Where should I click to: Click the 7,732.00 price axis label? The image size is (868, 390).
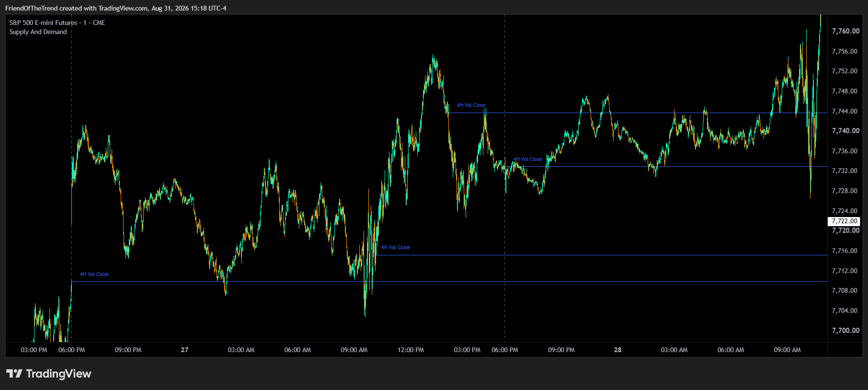(x=845, y=171)
